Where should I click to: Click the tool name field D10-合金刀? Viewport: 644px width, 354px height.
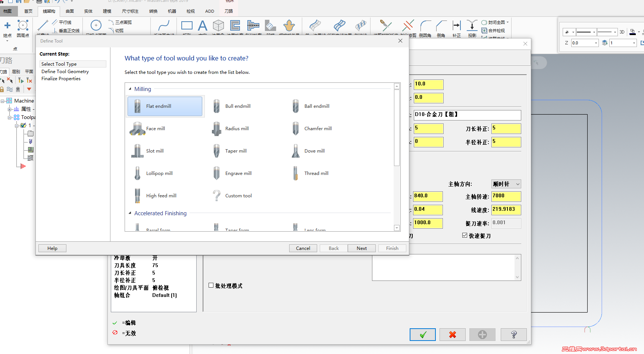467,115
